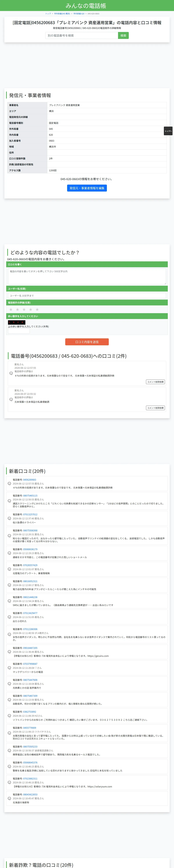Click the みんなの電話帳 site header

[x=86, y=6]
